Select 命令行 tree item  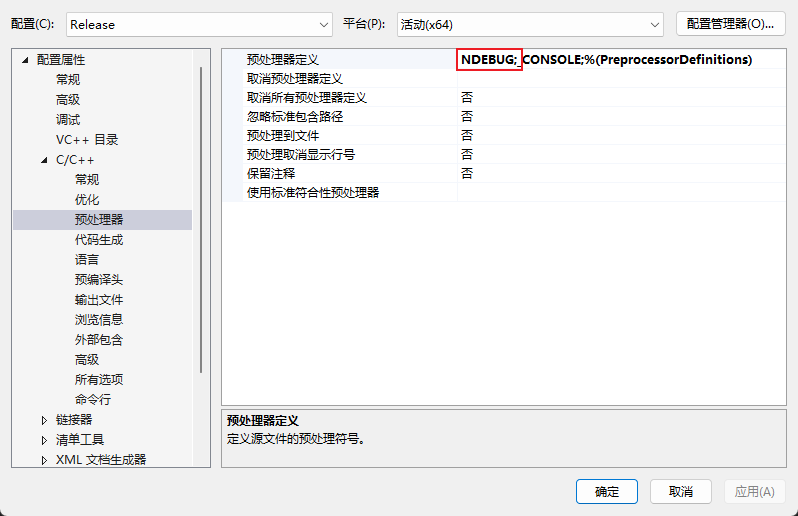93,400
